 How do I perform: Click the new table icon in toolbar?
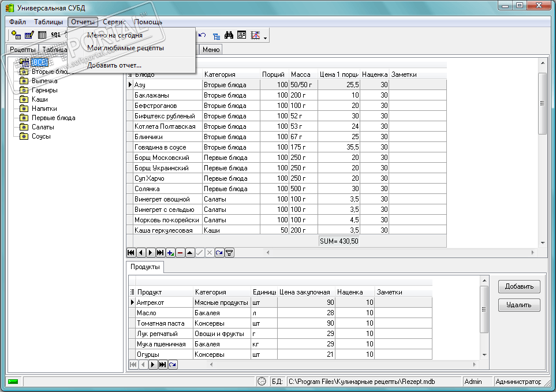pyautogui.click(x=16, y=35)
